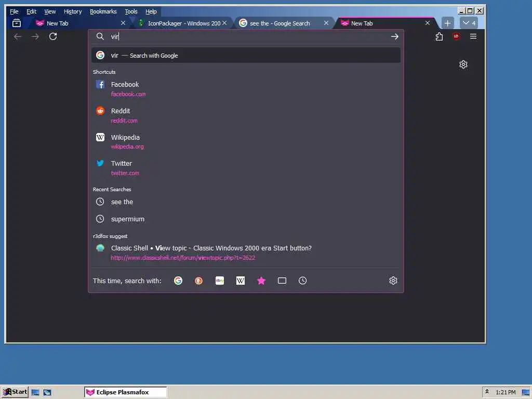The height and width of the screenshot is (399, 532).
Task: Search open tabs using the tab icon
Action: click(x=282, y=281)
